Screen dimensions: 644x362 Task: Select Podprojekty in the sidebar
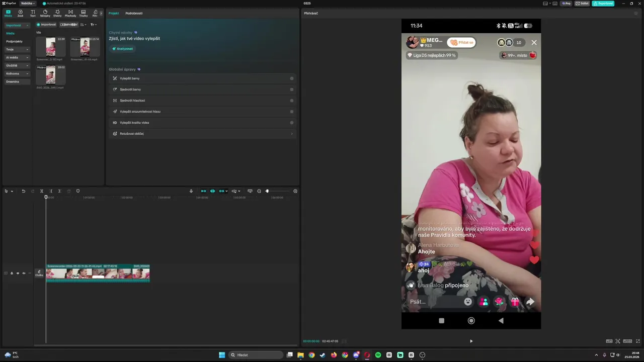14,41
